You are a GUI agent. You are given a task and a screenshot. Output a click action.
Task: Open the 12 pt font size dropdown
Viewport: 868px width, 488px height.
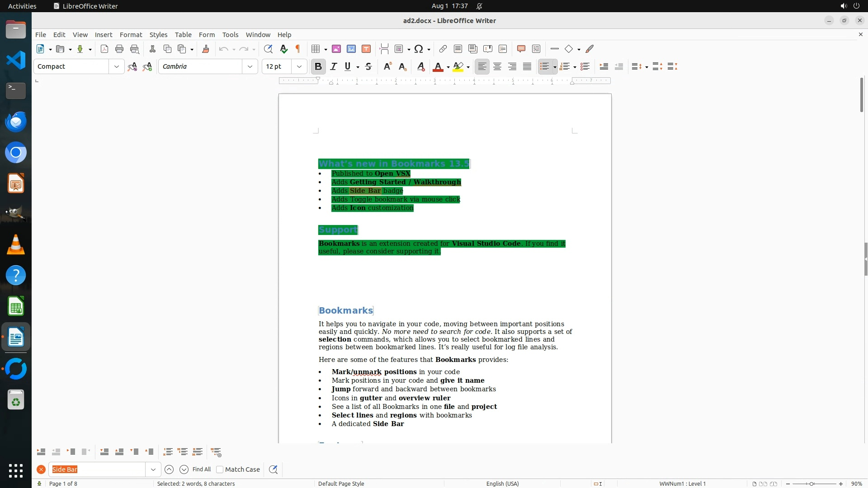coord(299,66)
